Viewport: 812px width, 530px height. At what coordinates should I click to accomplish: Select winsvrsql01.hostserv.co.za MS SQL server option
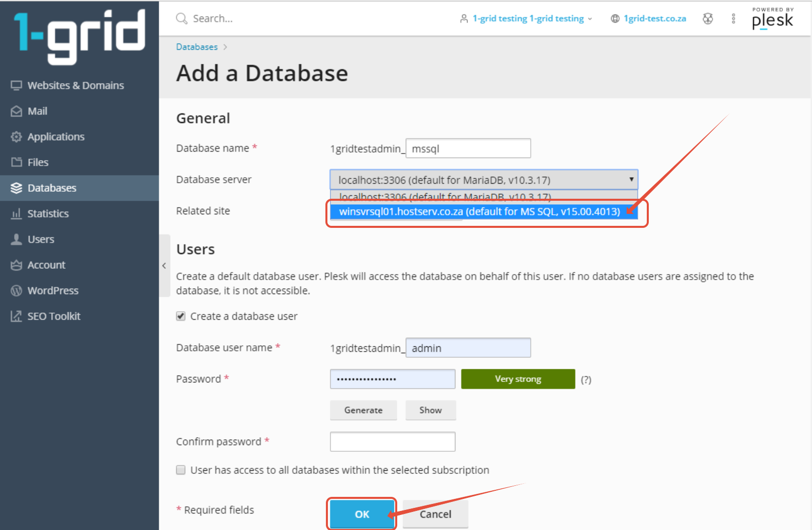(x=484, y=211)
